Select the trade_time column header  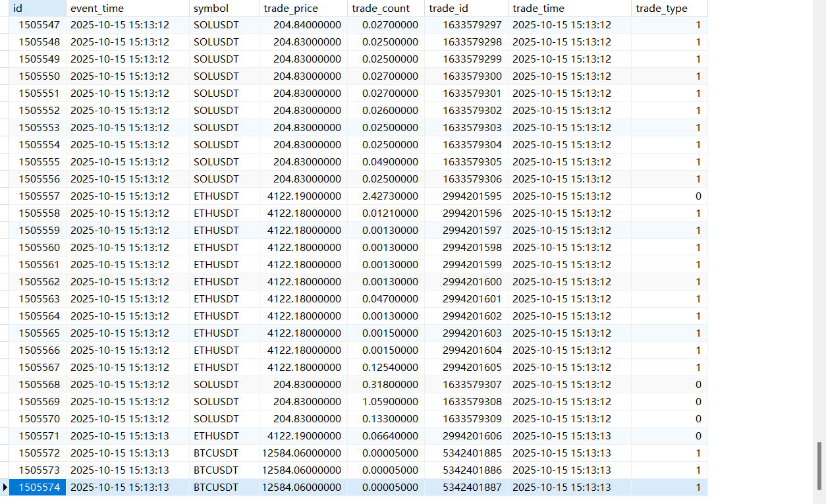point(570,9)
